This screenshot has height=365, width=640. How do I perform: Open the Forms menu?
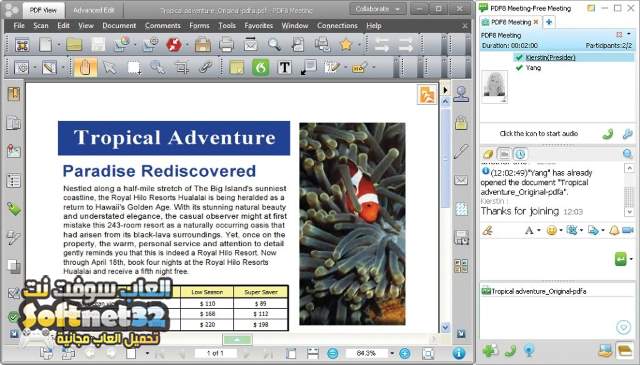tap(199, 26)
